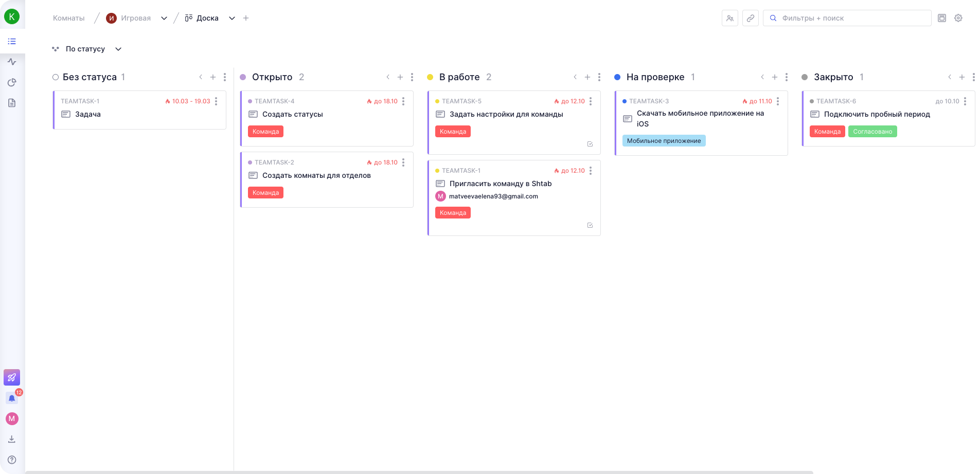Click the red Команда tag on Создать статусы
980x474 pixels.
pyautogui.click(x=265, y=131)
